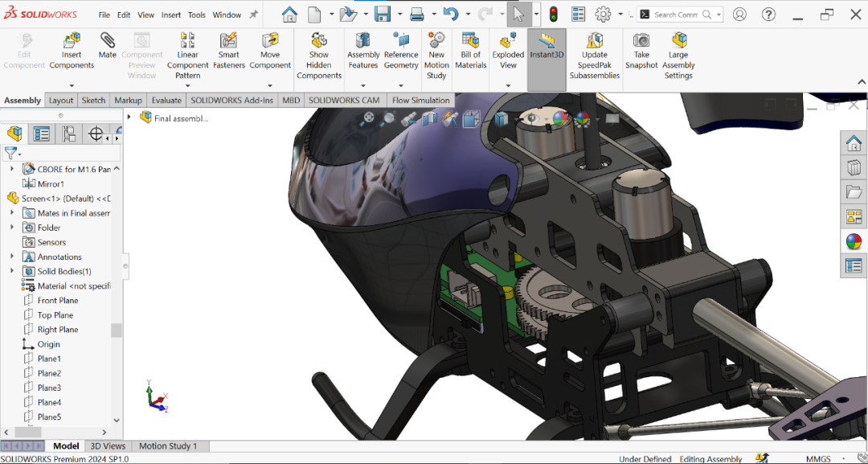Open the DimXpertManager crosshair tab
The image size is (868, 464).
pyautogui.click(x=96, y=133)
